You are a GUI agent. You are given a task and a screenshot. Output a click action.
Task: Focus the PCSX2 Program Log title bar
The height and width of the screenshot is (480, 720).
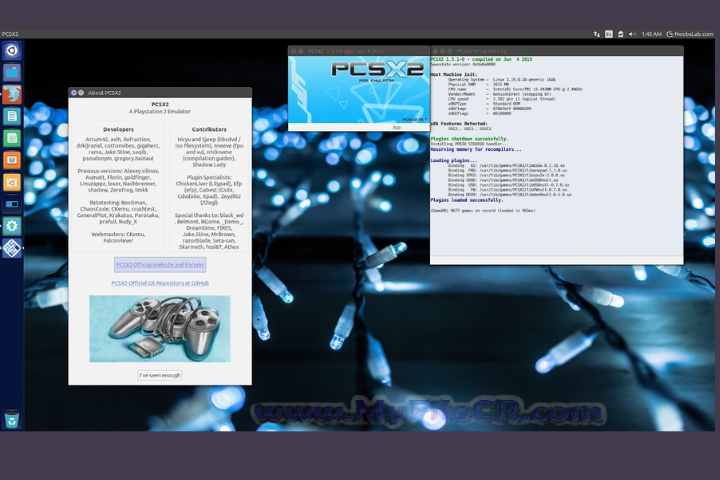(557, 51)
